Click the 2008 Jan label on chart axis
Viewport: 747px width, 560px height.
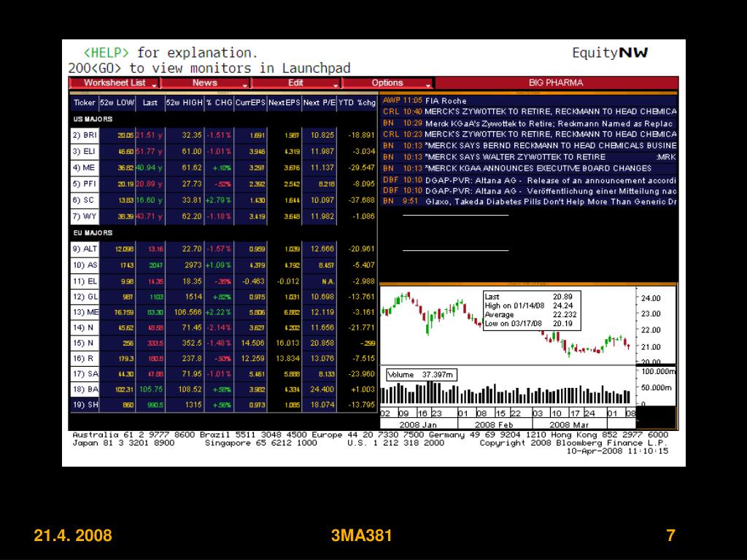417,424
